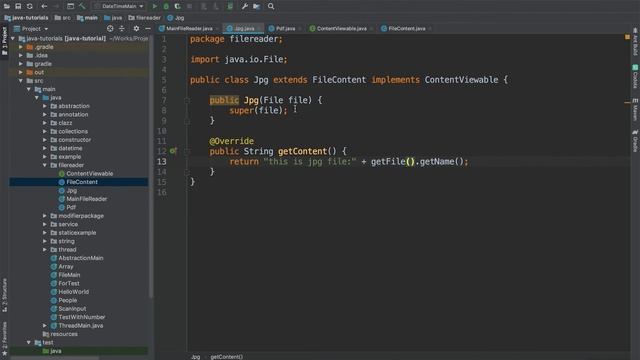Open the Maven tool window
Screen dimensions: 640x360
(635, 109)
